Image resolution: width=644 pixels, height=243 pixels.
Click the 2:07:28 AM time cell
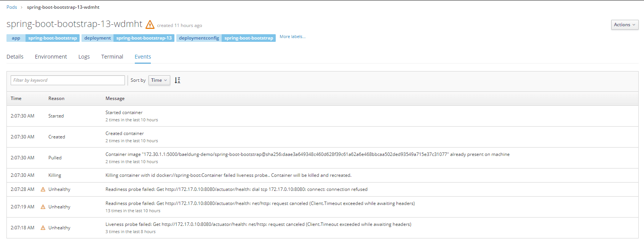tap(22, 189)
